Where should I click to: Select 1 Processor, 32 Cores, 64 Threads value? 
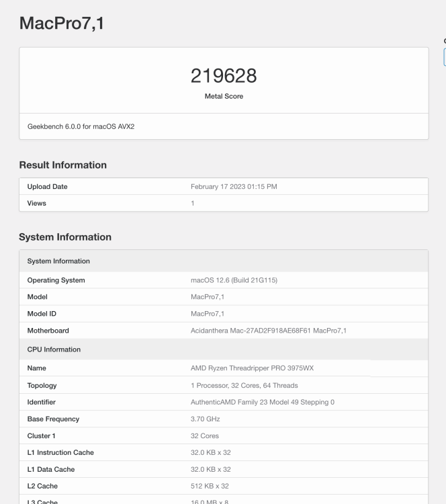(x=244, y=386)
